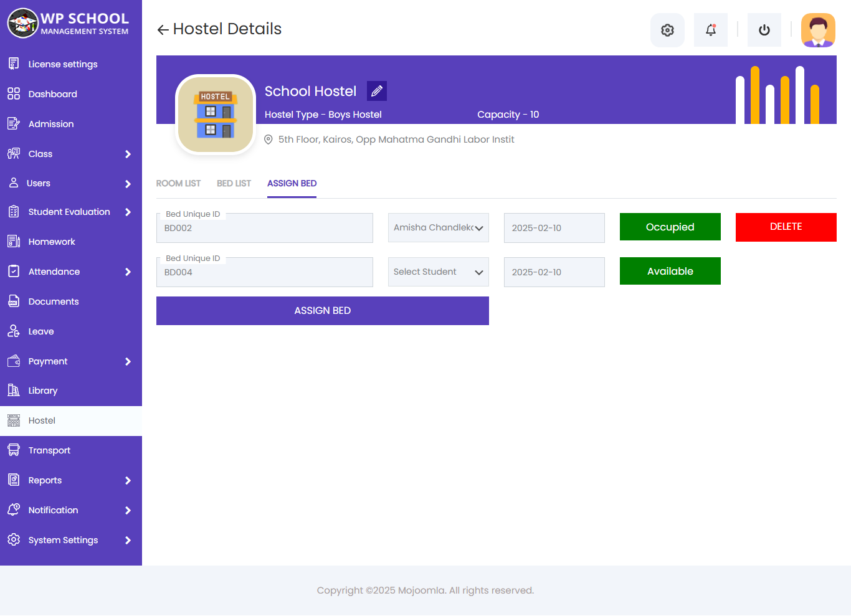
Task: Click the date field in BD004 row
Action: click(554, 272)
